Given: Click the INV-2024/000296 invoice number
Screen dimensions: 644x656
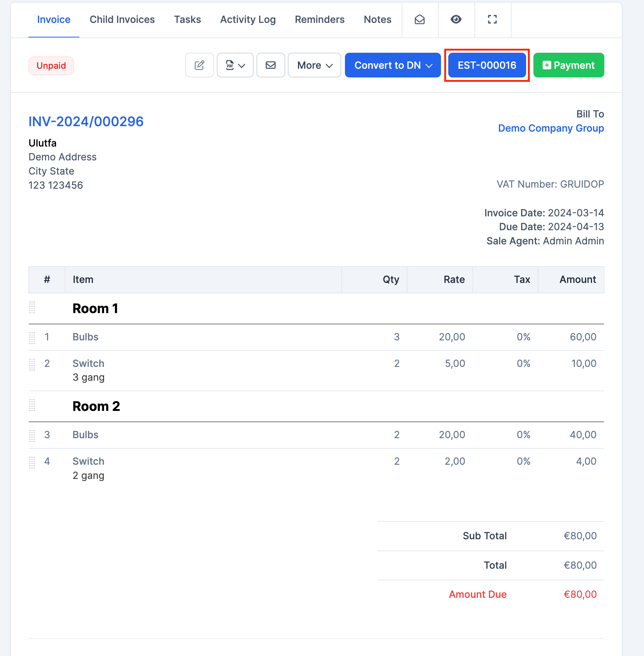Looking at the screenshot, I should click(x=86, y=122).
